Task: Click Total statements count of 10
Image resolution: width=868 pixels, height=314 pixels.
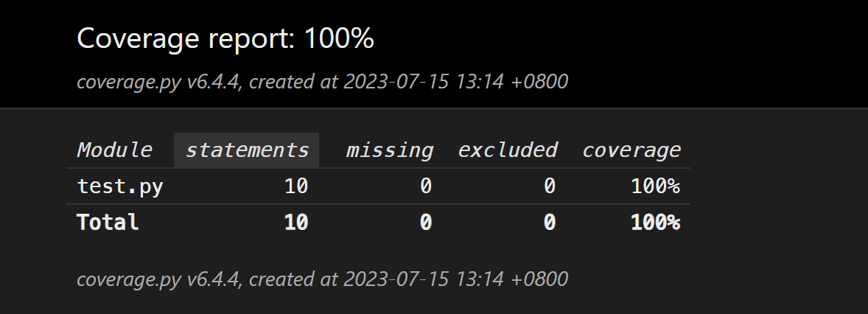Action: (295, 222)
